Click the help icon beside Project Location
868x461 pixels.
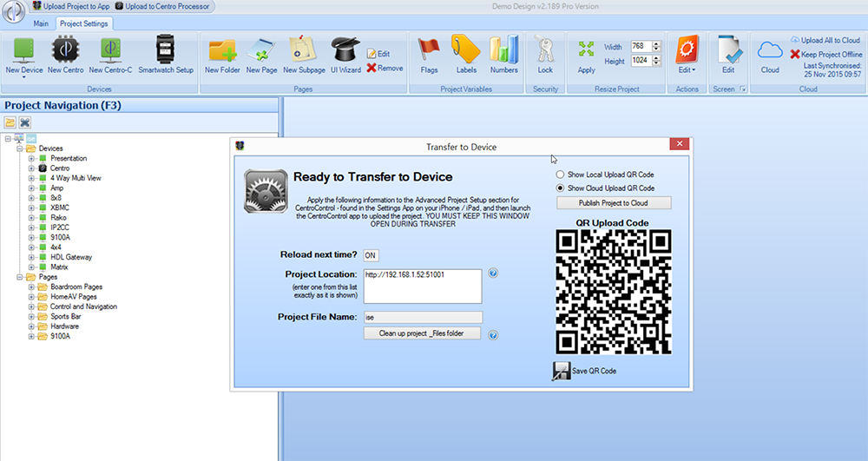pos(493,273)
